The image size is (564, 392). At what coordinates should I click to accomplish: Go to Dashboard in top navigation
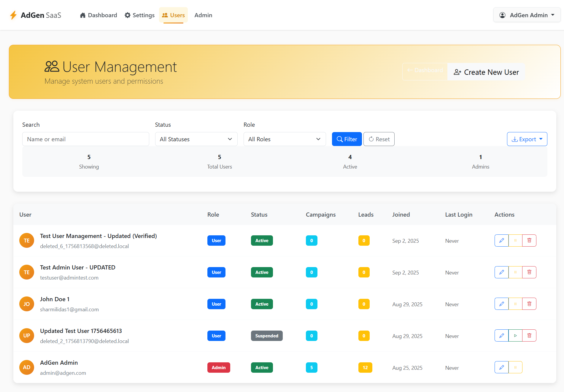click(98, 15)
